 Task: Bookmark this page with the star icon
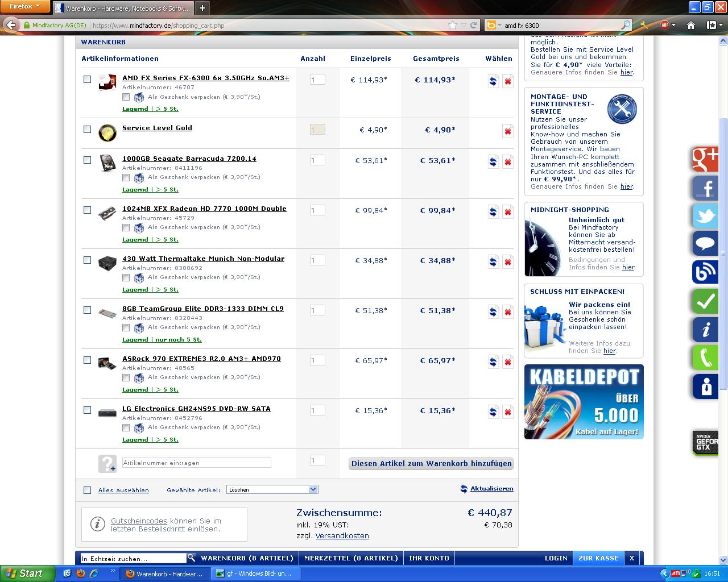click(x=453, y=25)
